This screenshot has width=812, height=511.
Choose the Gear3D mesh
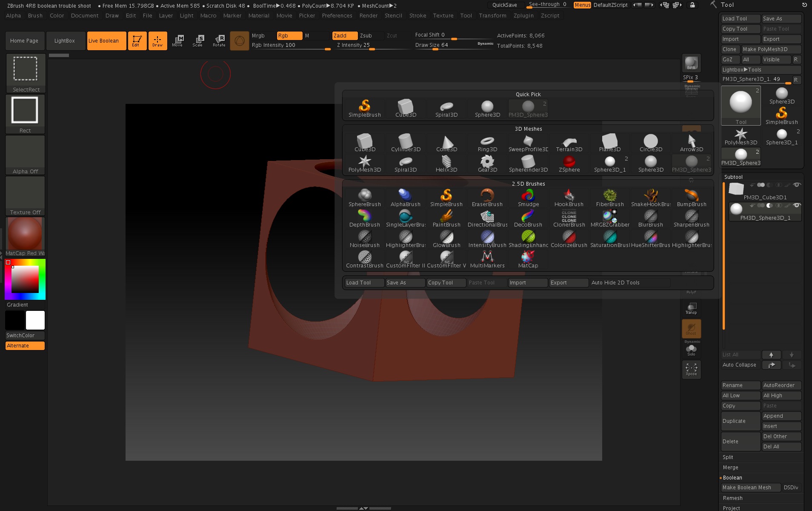tap(487, 164)
